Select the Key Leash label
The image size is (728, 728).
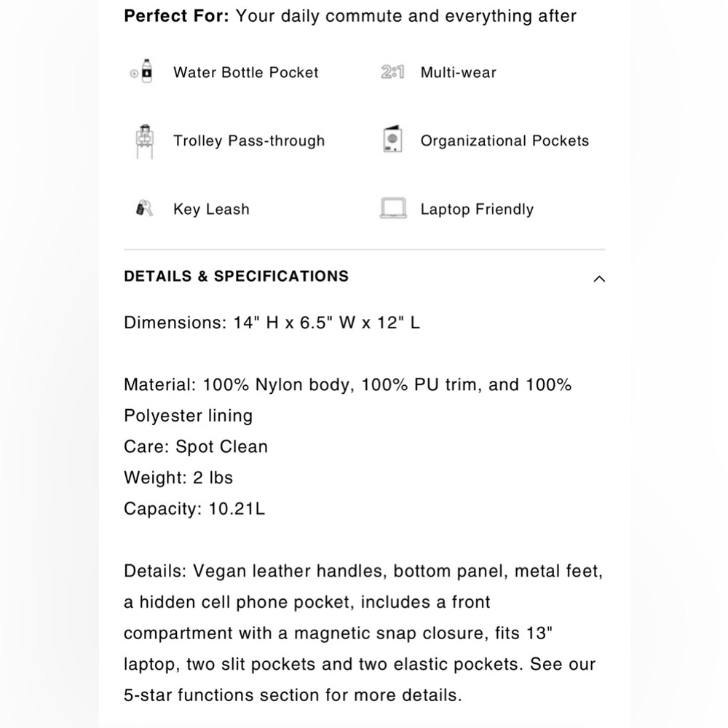click(x=211, y=209)
